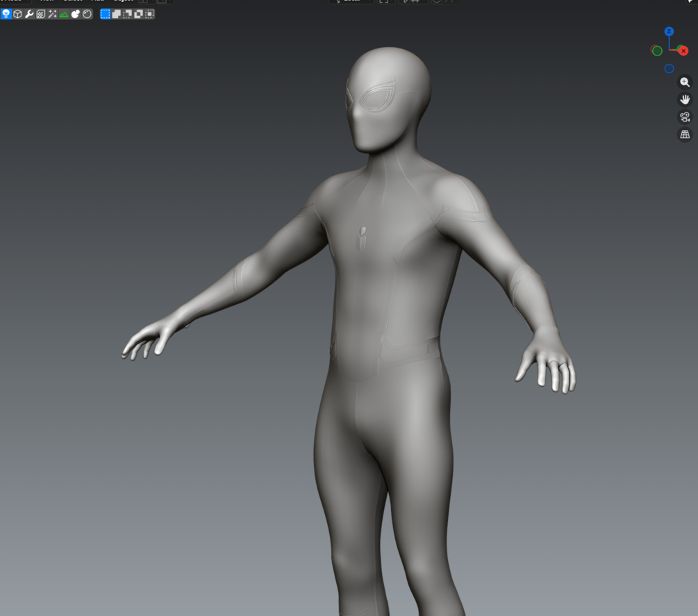698x616 pixels.
Task: Click the magic wand sparkles icon
Action: (53, 15)
